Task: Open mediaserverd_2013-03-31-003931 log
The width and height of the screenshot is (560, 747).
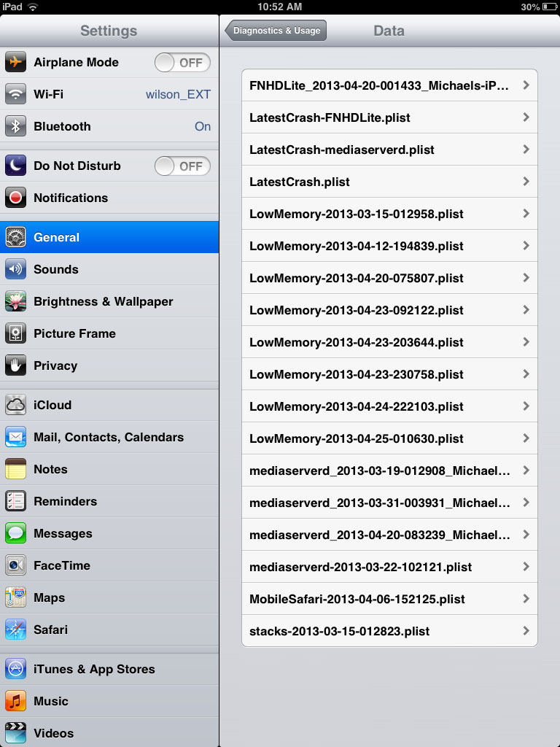Action: tap(389, 503)
